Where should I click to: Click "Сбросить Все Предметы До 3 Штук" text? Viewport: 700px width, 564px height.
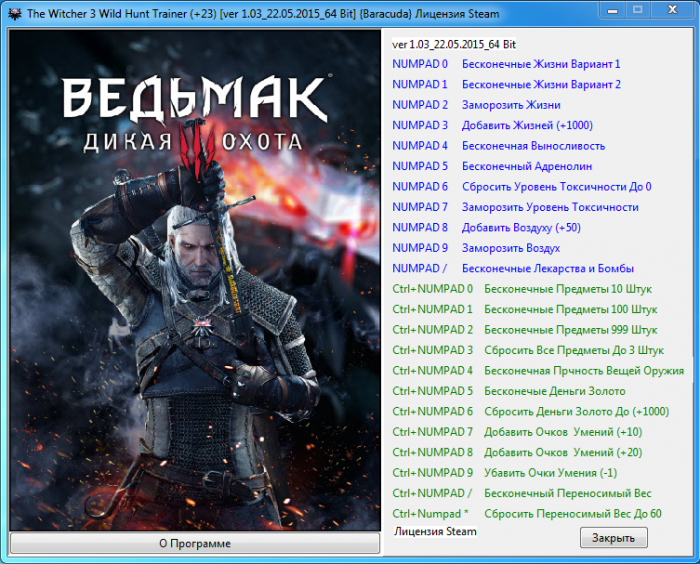pos(574,350)
